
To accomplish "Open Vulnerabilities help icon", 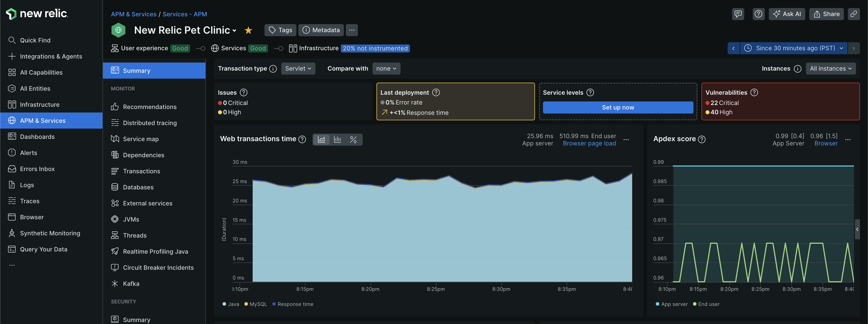I will pyautogui.click(x=754, y=92).
